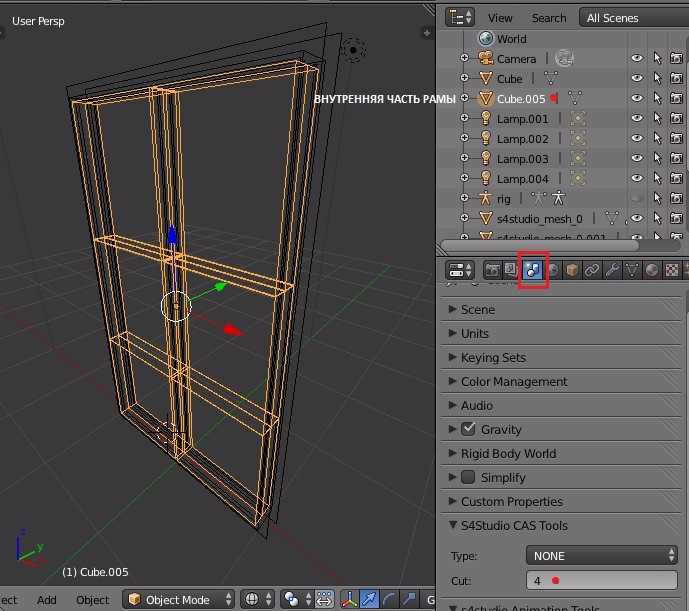Toggle visibility eye for Lamp.004
689x611 pixels.
tap(636, 178)
